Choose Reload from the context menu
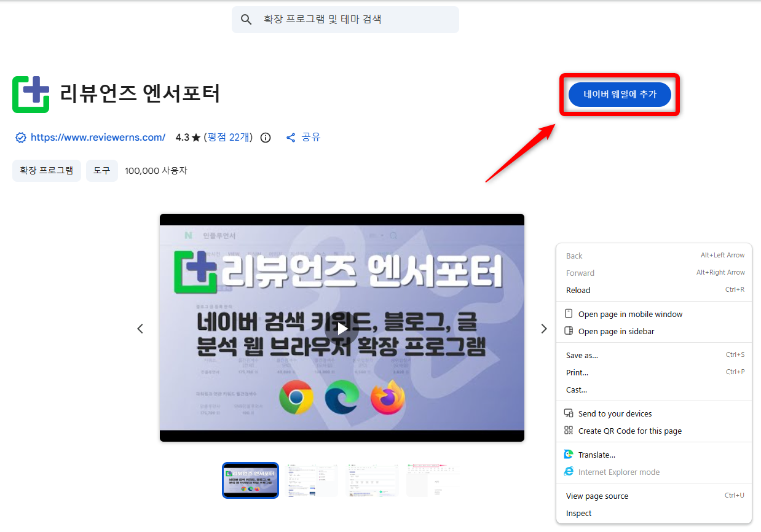Screen dimensions: 761x532 tap(578, 290)
